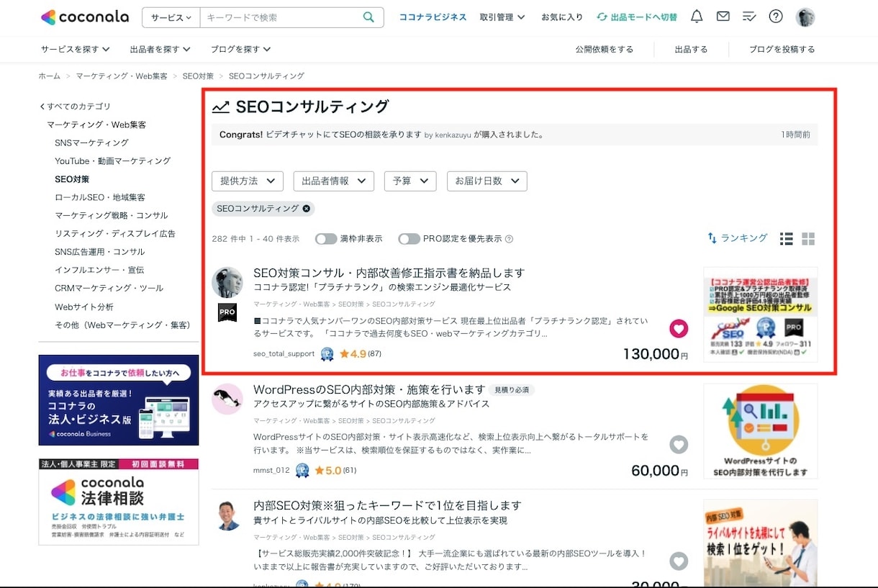Open SEO対策コンサル・内部改善修正指示書 service title
This screenshot has width=878, height=588.
[389, 273]
